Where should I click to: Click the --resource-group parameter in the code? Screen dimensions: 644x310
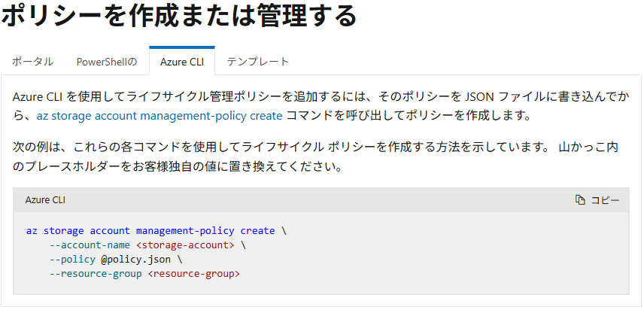tap(96, 273)
